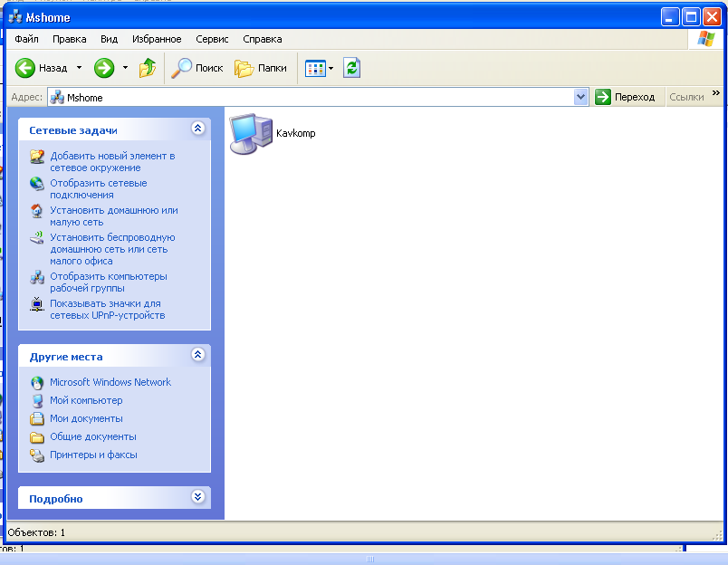Open the Forward button history dropdown

tap(125, 68)
